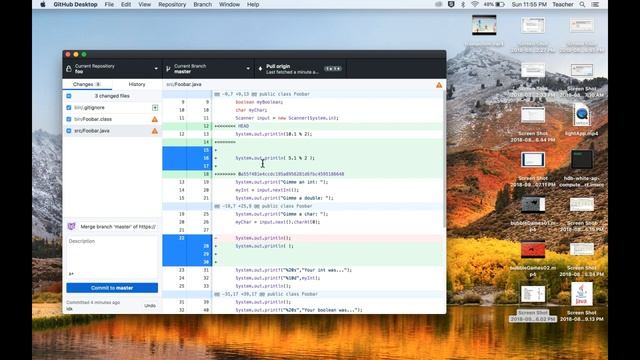Click the 3 changed files header
Screen dimensions: 640x360
(x=112, y=96)
